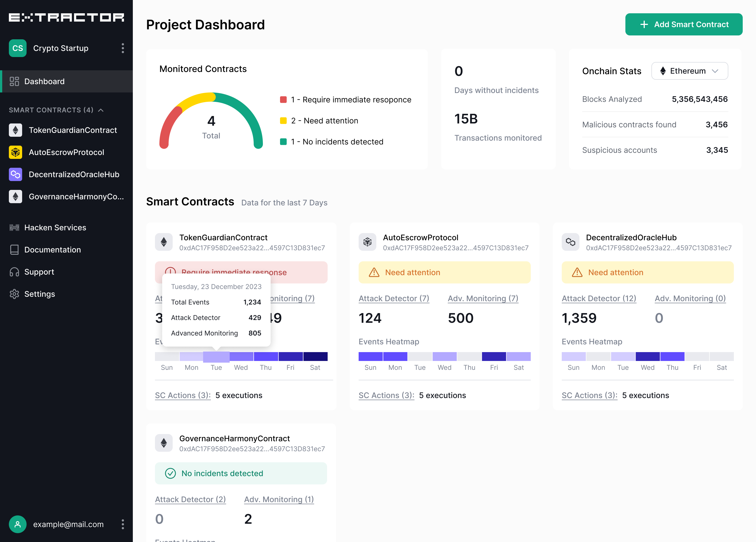Open user account three-dot menu
The height and width of the screenshot is (542, 756).
123,524
